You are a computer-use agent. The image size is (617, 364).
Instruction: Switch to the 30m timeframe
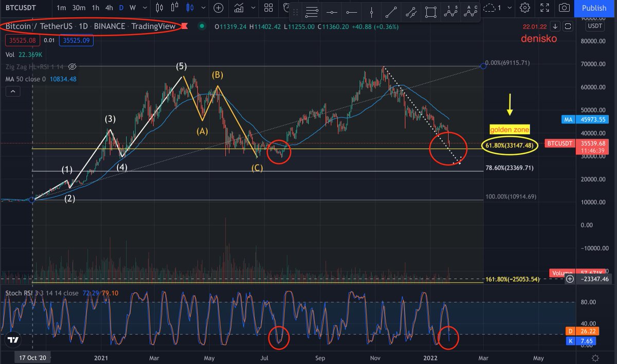coord(79,8)
